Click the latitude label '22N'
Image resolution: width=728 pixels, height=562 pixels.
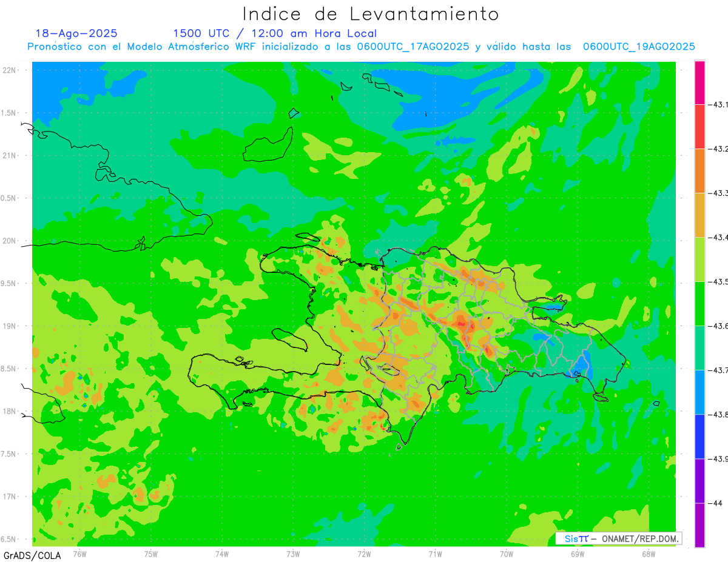coord(10,70)
